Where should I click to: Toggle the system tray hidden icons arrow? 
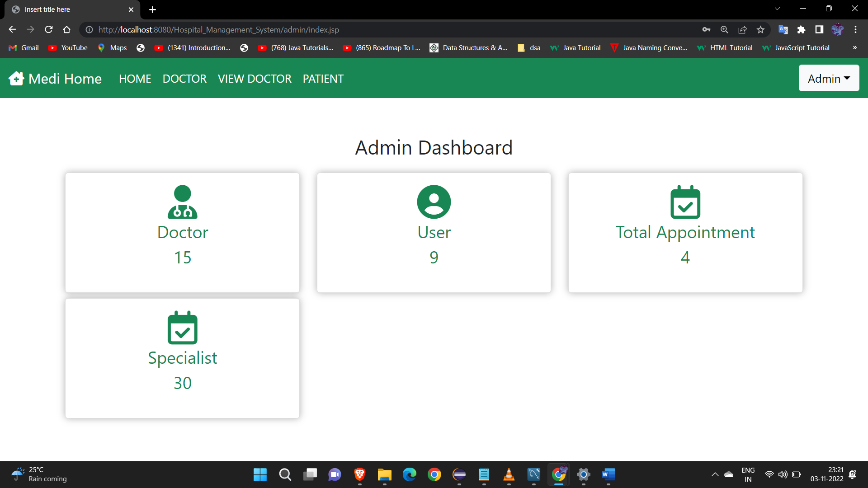click(x=715, y=474)
